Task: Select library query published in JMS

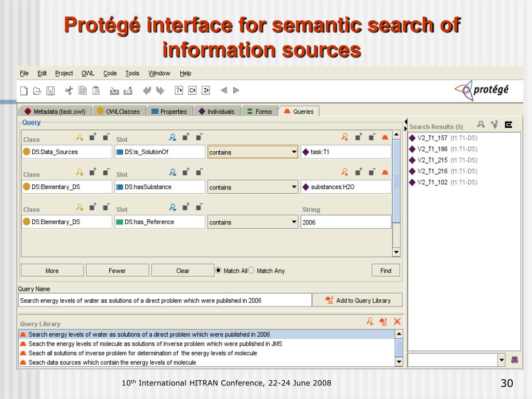Action: pyautogui.click(x=207, y=344)
